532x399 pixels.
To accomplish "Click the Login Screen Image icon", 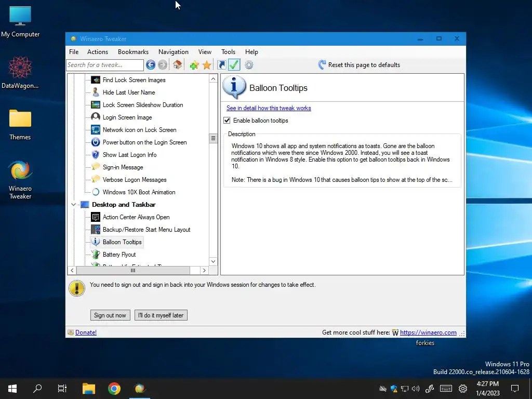I will (x=96, y=117).
